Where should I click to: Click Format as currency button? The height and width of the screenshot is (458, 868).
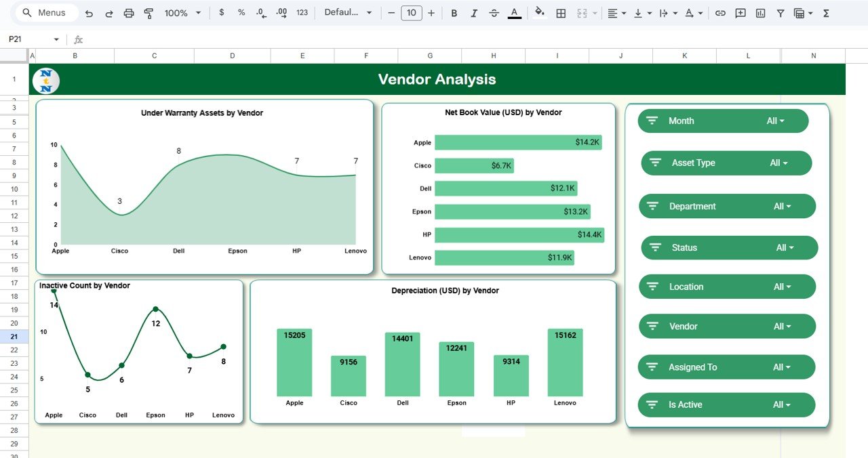pyautogui.click(x=222, y=13)
